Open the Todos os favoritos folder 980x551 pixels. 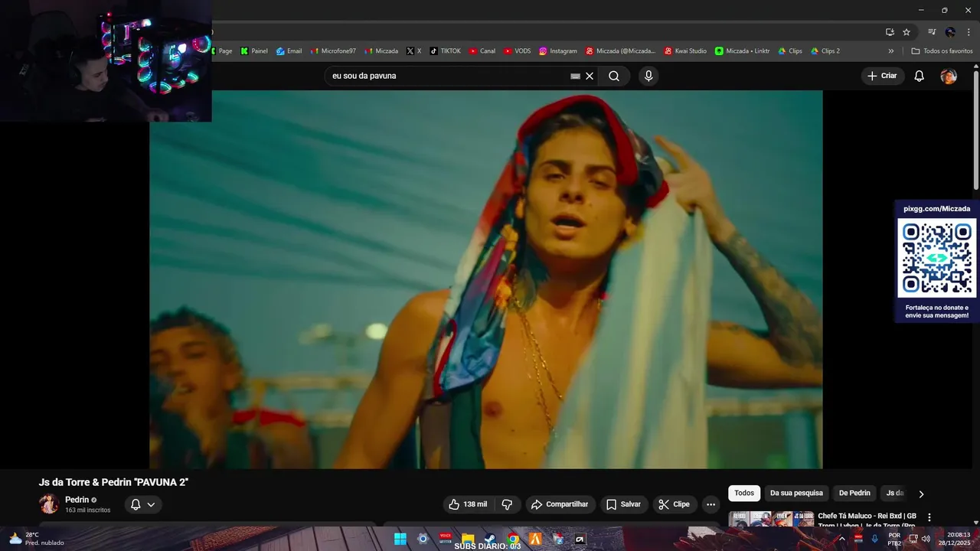click(x=942, y=51)
